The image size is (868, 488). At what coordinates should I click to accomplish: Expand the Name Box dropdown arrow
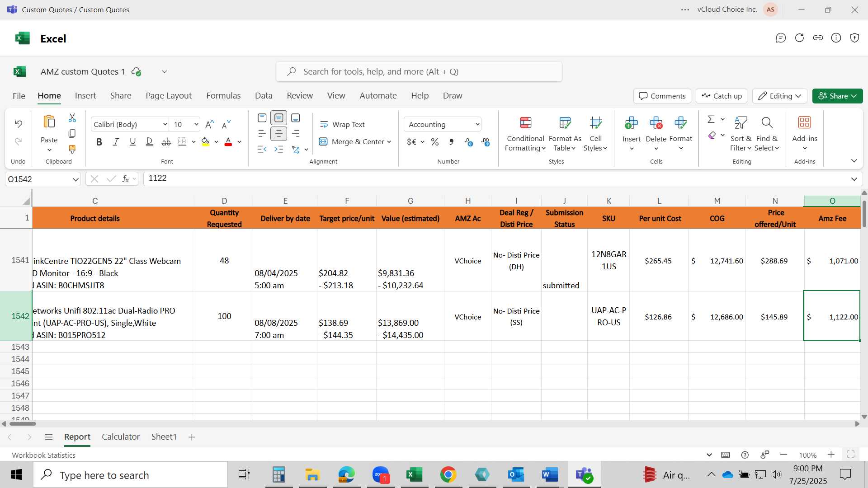75,179
